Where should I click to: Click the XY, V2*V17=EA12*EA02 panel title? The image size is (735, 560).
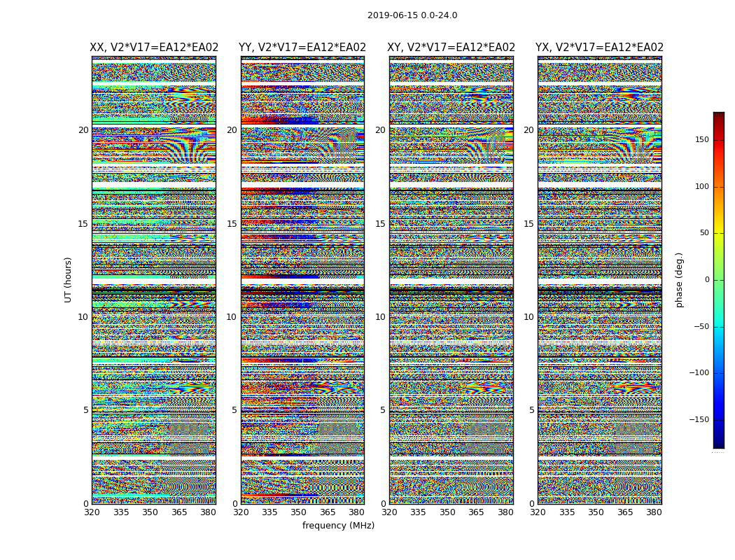(451, 48)
